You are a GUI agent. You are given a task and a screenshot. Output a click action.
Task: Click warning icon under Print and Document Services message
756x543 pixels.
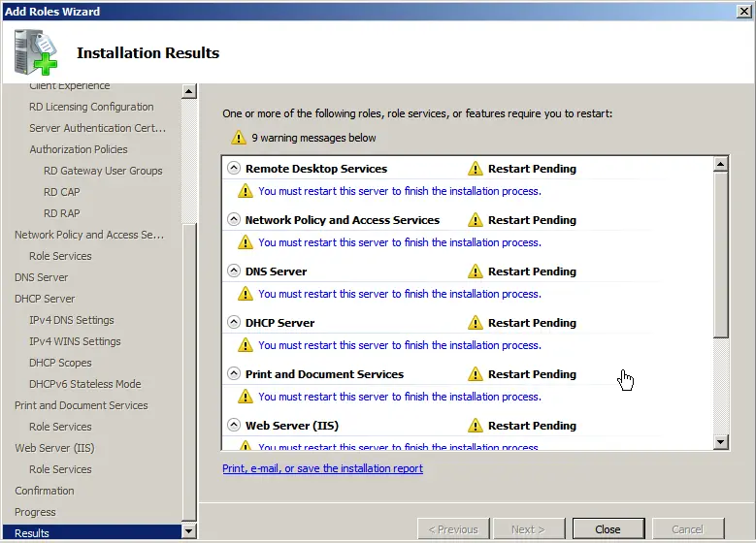[x=246, y=397]
